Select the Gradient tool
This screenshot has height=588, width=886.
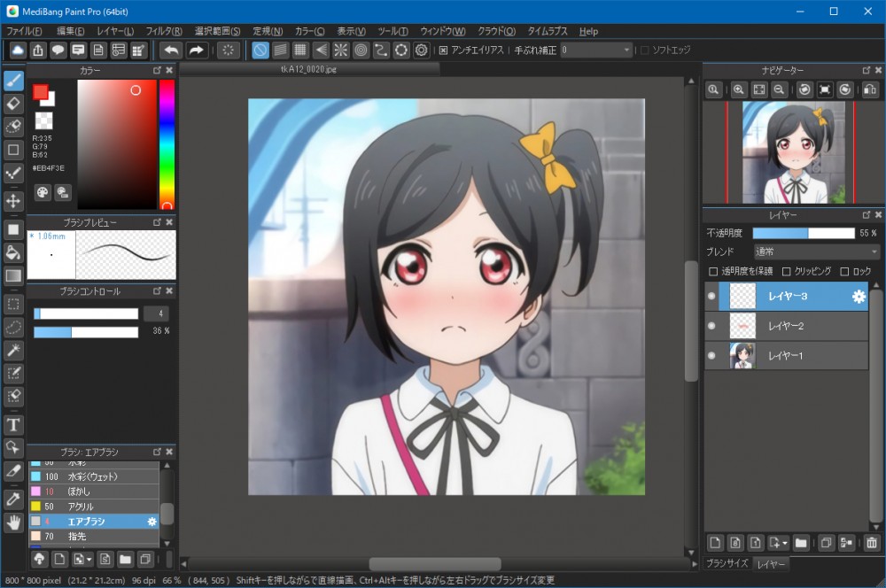[x=13, y=275]
